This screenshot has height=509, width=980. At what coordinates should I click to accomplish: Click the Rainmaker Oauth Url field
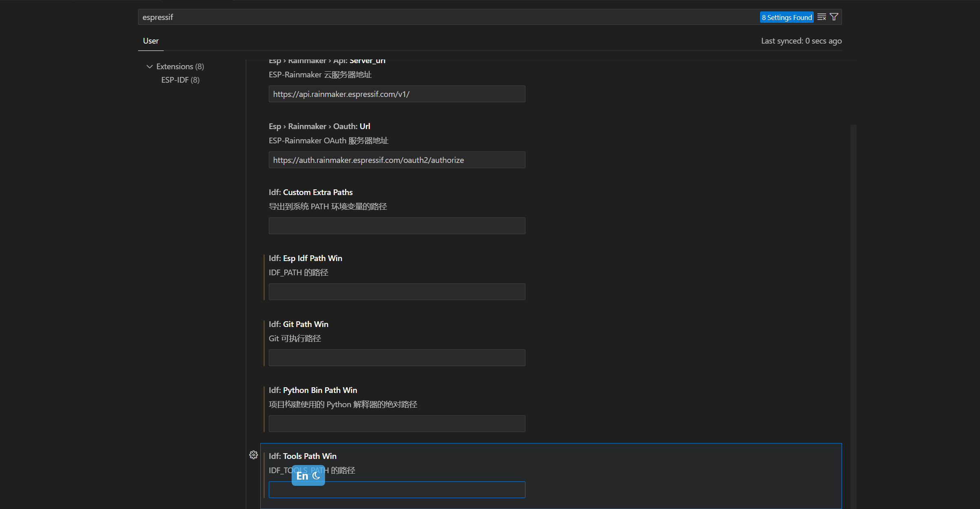pos(397,160)
